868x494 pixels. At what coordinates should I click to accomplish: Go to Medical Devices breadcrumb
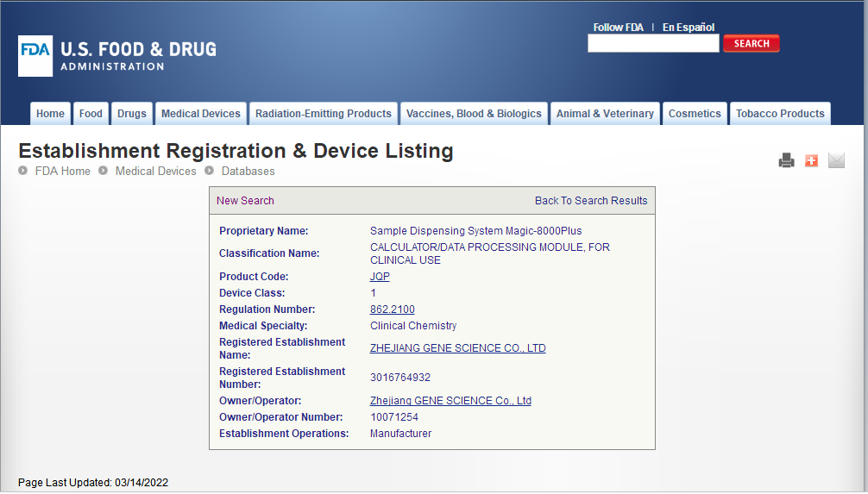tap(155, 171)
